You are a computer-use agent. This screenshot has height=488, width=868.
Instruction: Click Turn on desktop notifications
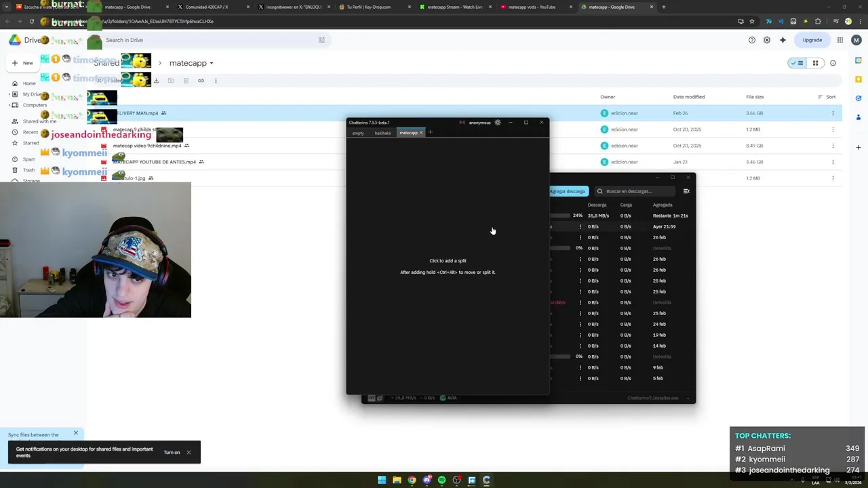pyautogui.click(x=172, y=453)
